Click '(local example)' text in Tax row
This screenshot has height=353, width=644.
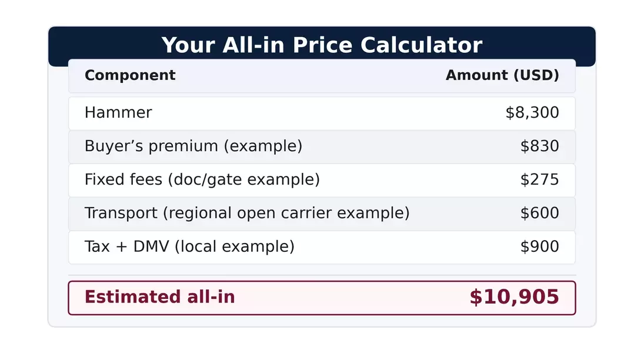click(234, 247)
